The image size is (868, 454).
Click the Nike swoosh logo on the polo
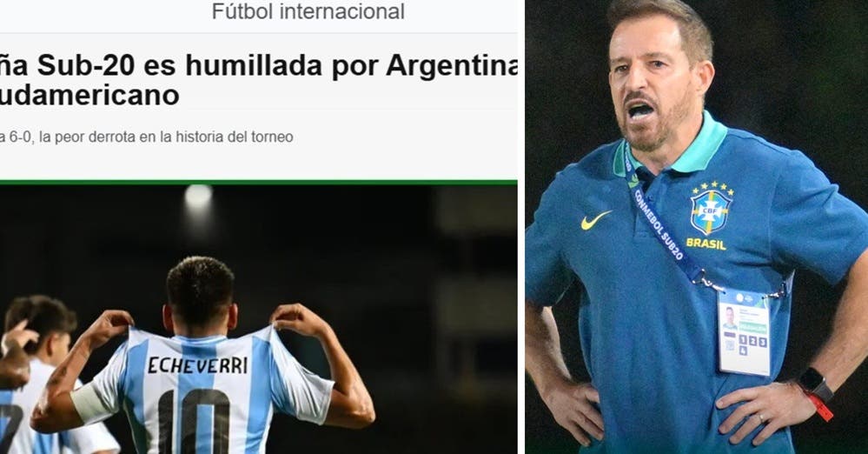tap(596, 220)
